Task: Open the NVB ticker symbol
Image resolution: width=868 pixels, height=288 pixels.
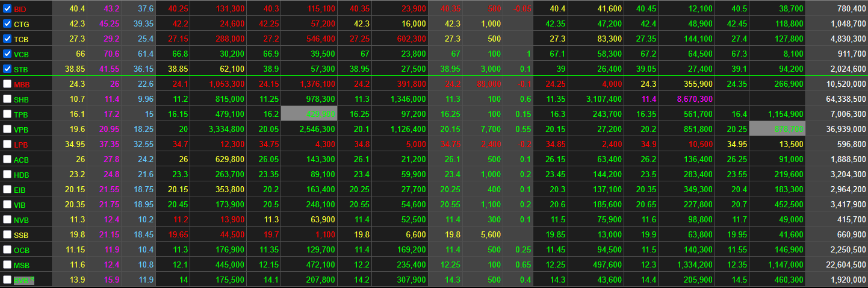Action: click(21, 221)
